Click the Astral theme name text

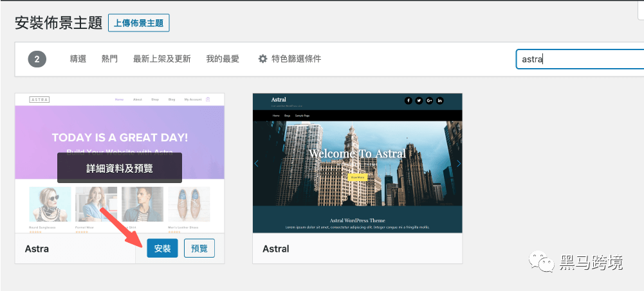click(x=276, y=249)
